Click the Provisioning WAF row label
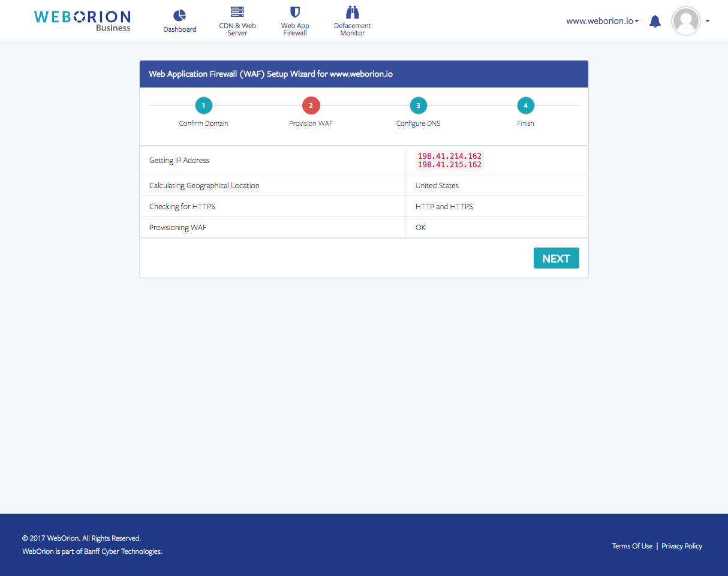 [178, 228]
